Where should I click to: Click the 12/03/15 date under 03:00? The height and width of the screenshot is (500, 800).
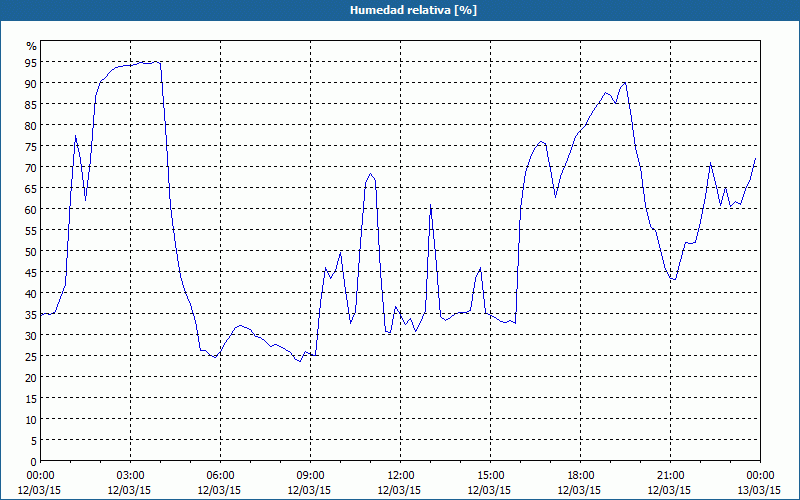click(x=129, y=490)
